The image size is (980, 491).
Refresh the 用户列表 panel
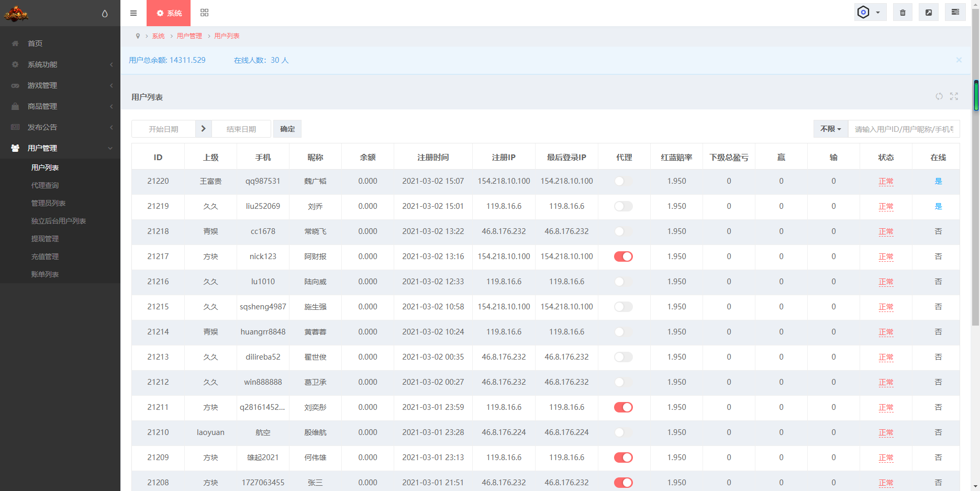(939, 96)
